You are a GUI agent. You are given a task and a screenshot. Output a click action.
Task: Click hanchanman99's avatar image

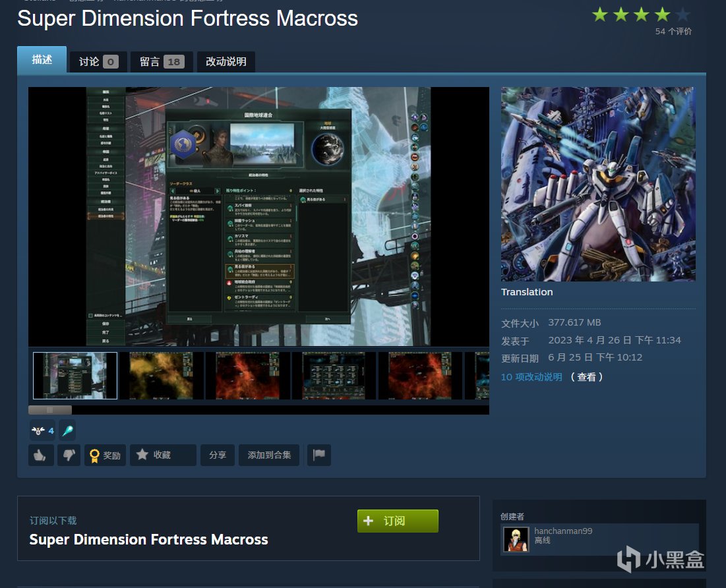pyautogui.click(x=516, y=539)
